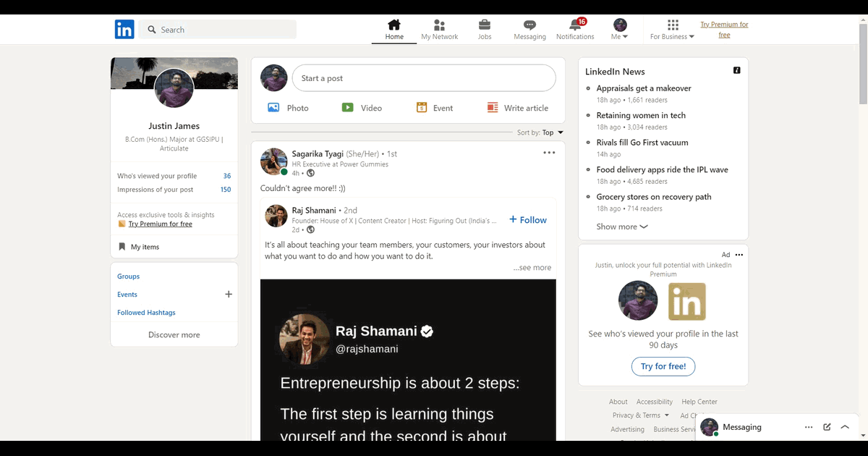Open Justin James name link
868x456 pixels.
(174, 126)
